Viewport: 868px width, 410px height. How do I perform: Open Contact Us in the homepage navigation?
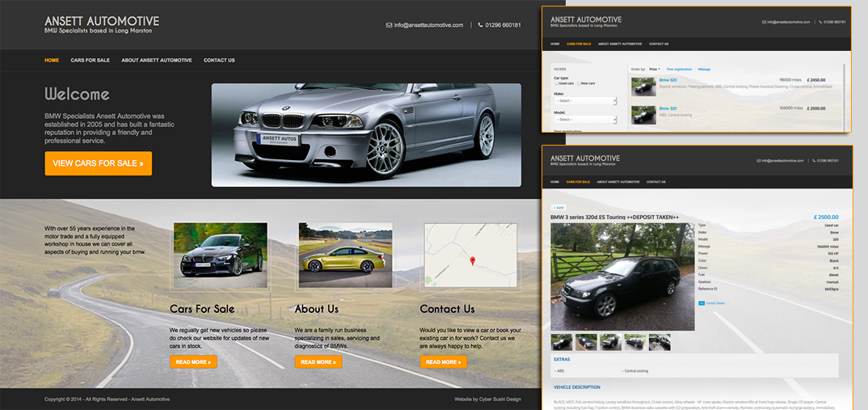[219, 61]
